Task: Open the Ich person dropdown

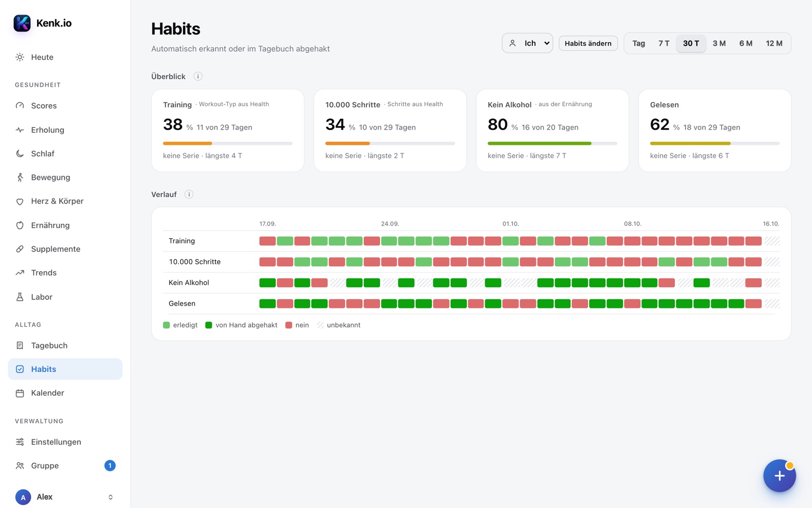Action: [x=527, y=43]
